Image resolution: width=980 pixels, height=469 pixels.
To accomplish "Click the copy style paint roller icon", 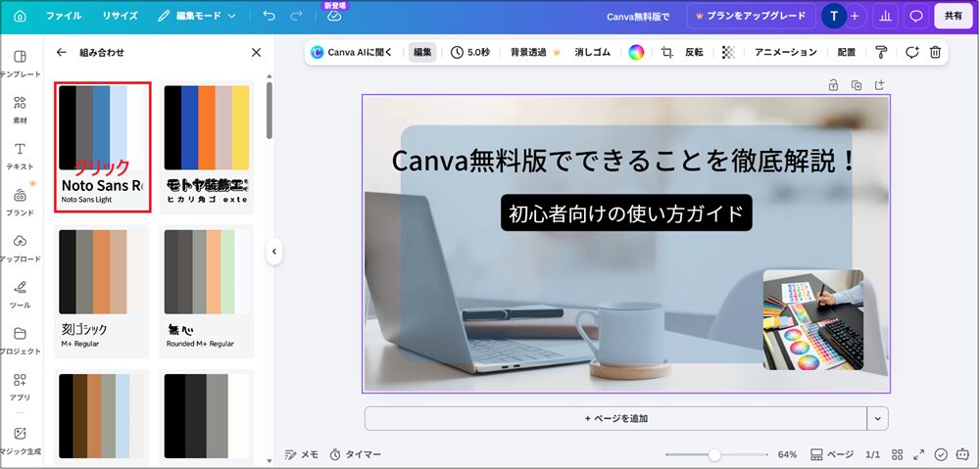I will (x=881, y=53).
